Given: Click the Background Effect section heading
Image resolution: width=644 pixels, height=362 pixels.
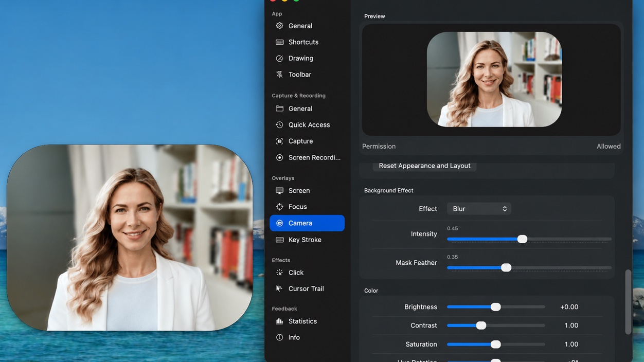Looking at the screenshot, I should point(388,190).
